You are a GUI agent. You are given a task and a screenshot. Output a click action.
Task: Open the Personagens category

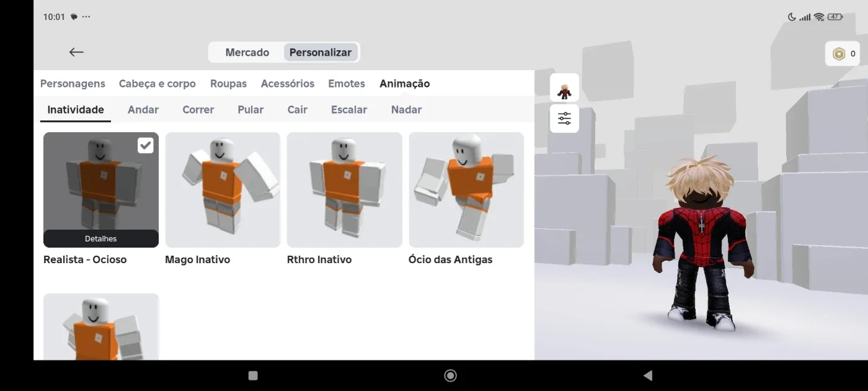(73, 83)
